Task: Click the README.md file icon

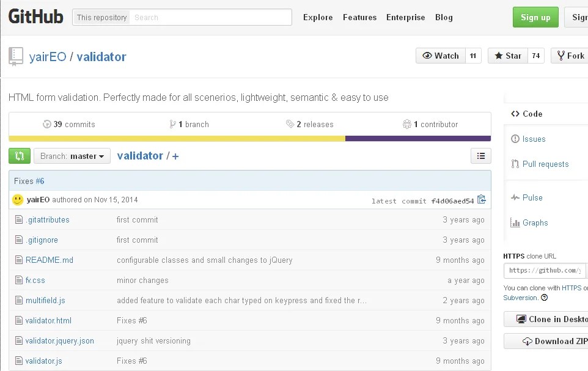Action: [19, 260]
